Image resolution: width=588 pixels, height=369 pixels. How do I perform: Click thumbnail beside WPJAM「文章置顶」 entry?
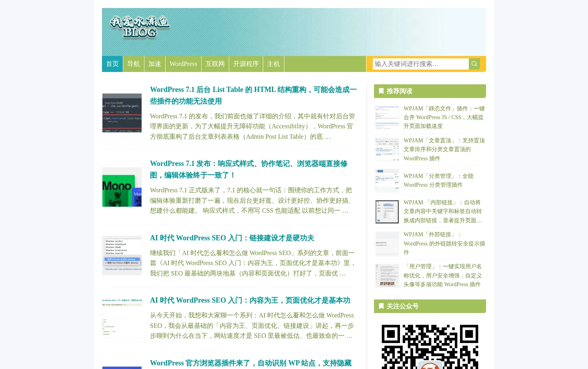pyautogui.click(x=387, y=150)
